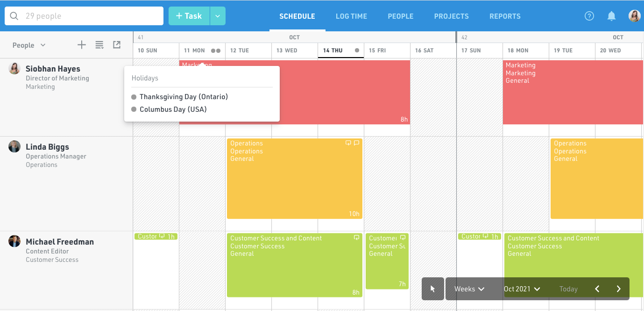
Task: Click the export share icon
Action: pyautogui.click(x=117, y=45)
